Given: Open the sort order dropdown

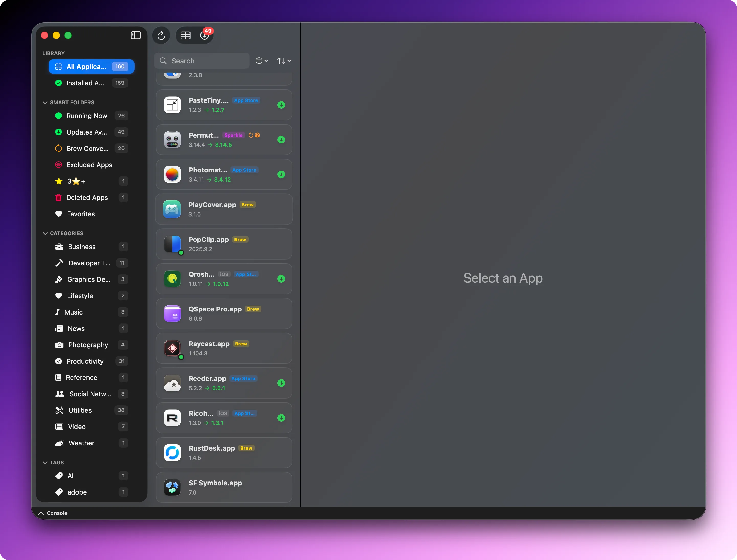Looking at the screenshot, I should tap(284, 61).
